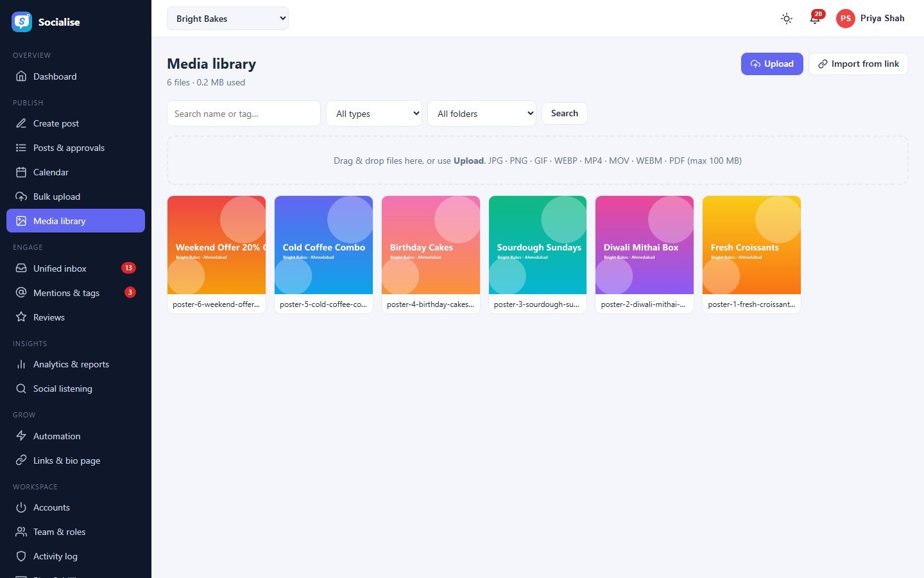924x578 pixels.
Task: Click the Posts & approvals list icon
Action: coord(21,148)
